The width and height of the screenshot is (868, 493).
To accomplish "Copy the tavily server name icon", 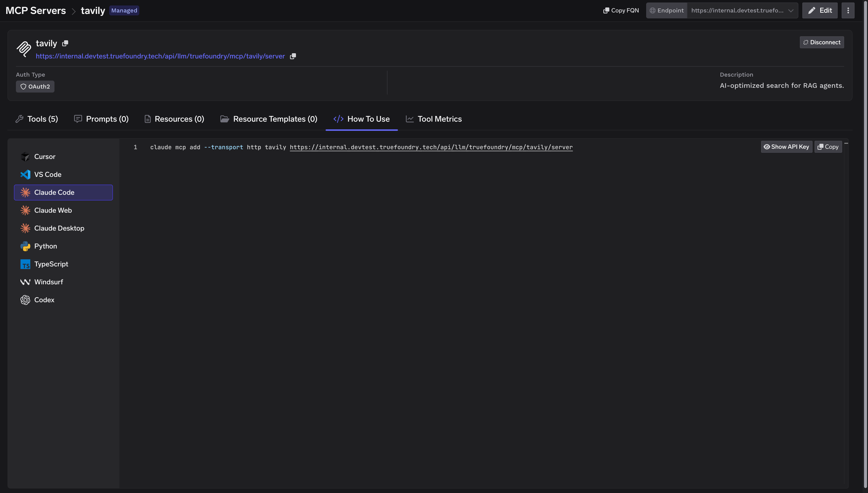I will point(65,43).
